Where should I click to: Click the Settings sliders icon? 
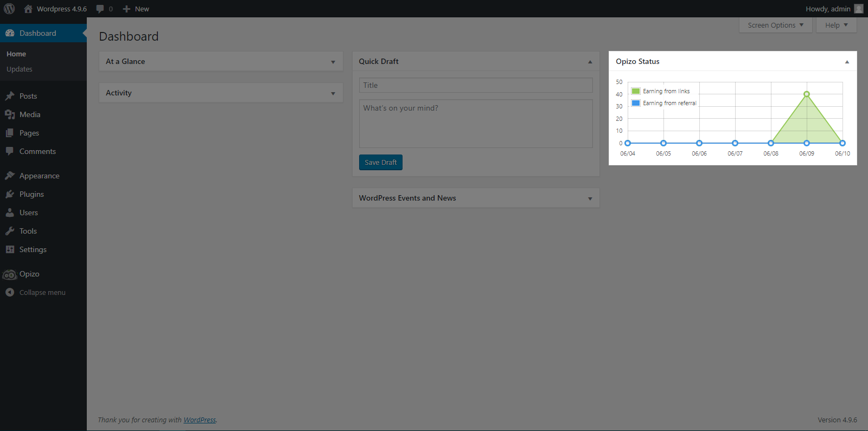10,249
